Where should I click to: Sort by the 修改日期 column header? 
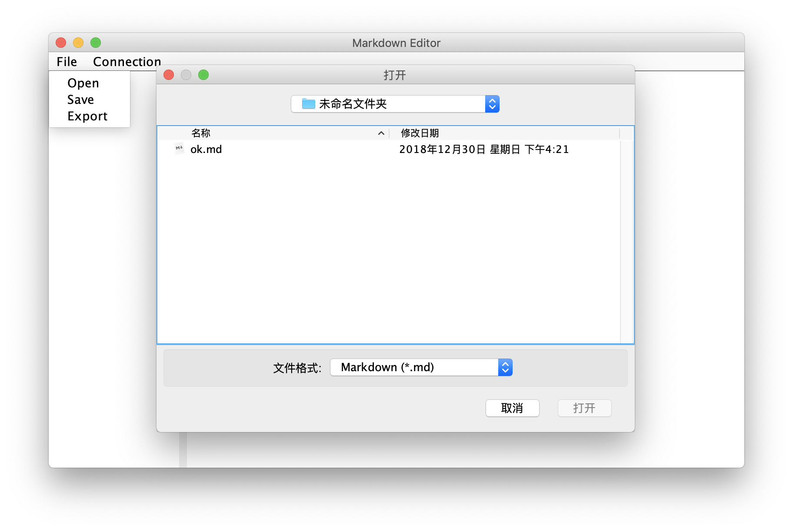point(504,133)
